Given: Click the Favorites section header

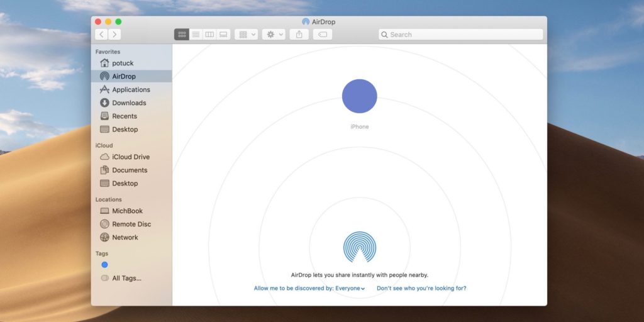Looking at the screenshot, I should pos(108,52).
